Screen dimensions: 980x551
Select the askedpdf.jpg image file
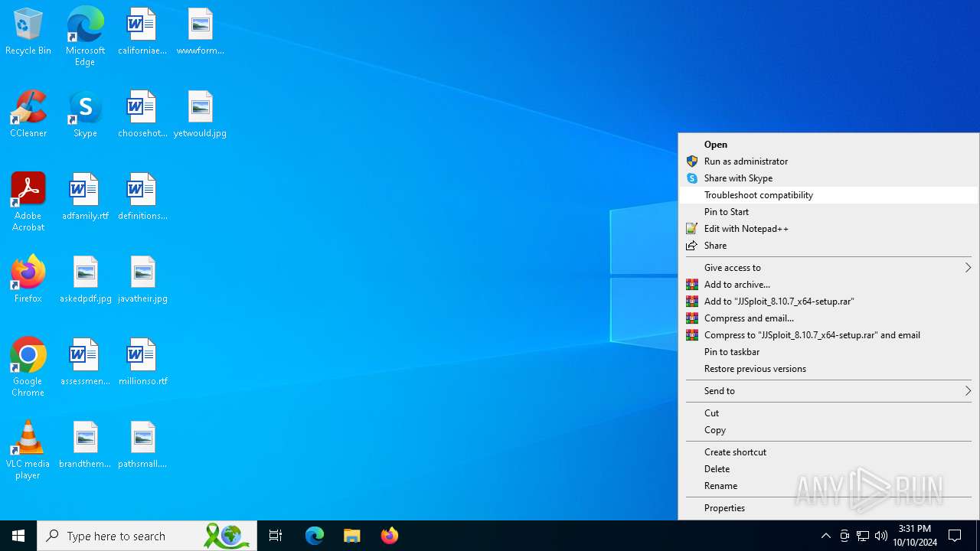coord(85,280)
